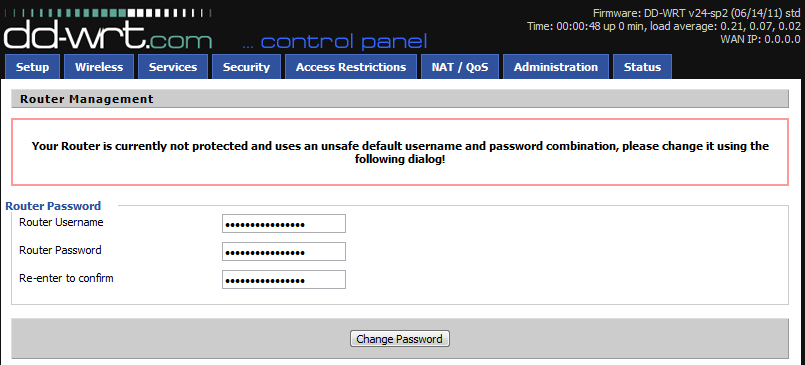
Task: Click the Firmware version text
Action: (x=696, y=13)
